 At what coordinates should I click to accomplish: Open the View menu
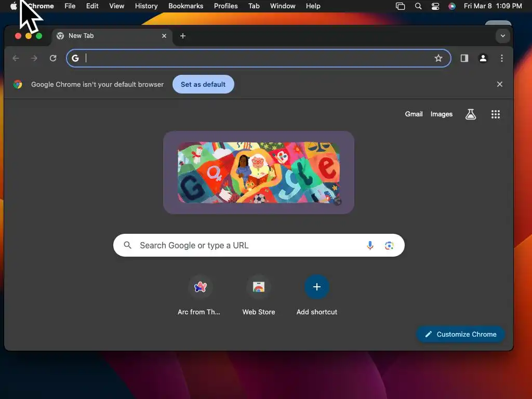click(x=116, y=6)
